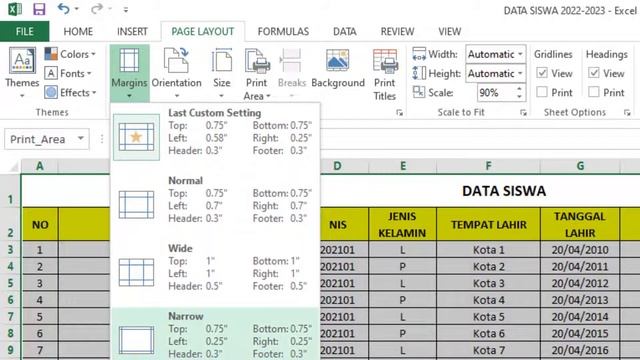Click the cell containing Kota 3
640x360 pixels.
[x=488, y=283]
